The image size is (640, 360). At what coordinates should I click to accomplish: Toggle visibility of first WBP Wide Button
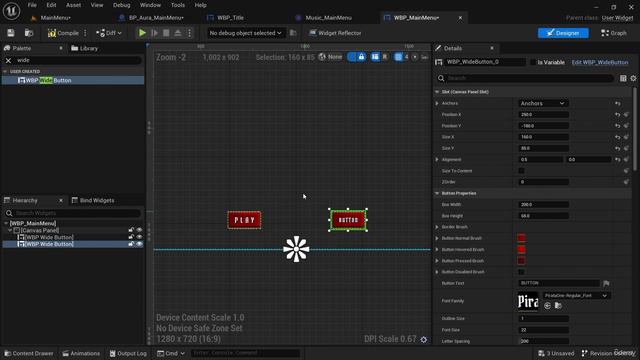point(139,237)
